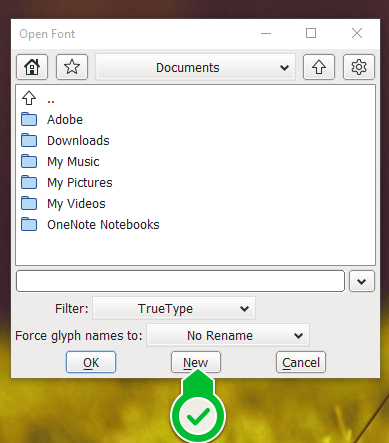This screenshot has width=389, height=443.
Task: Click the Adobe folder icon
Action: tap(29, 119)
